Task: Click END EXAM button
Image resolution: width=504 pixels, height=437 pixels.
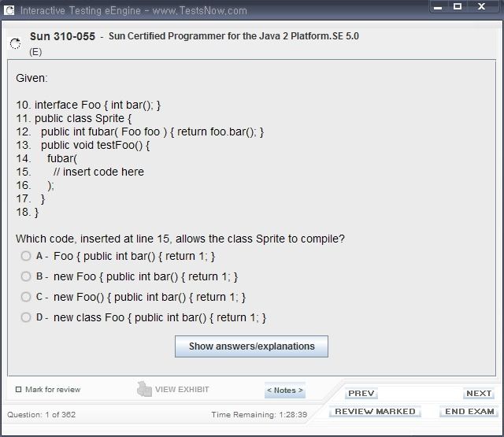Action: [x=469, y=412]
